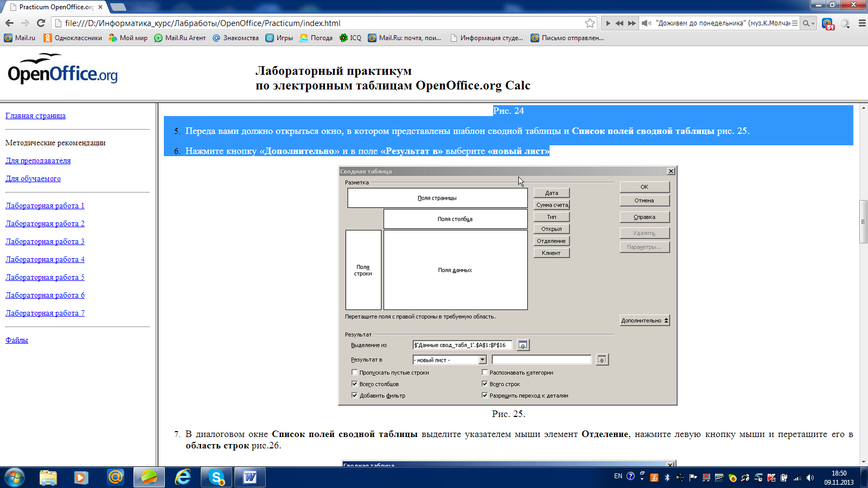Open the Результат в dropdown showing новый лист
The width and height of the screenshot is (868, 488).
[449, 359]
